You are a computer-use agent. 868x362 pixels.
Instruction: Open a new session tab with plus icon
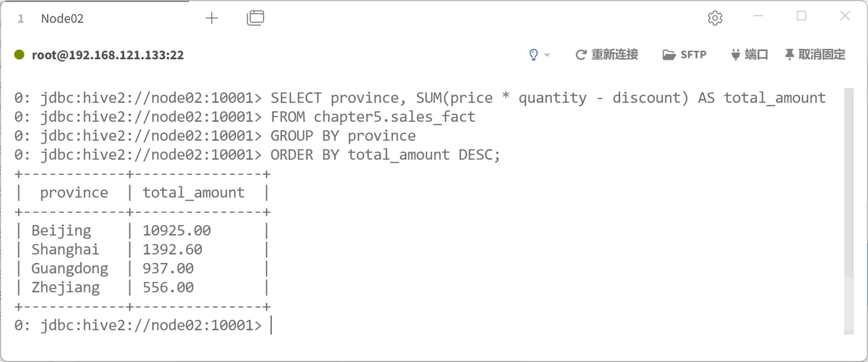pos(212,18)
